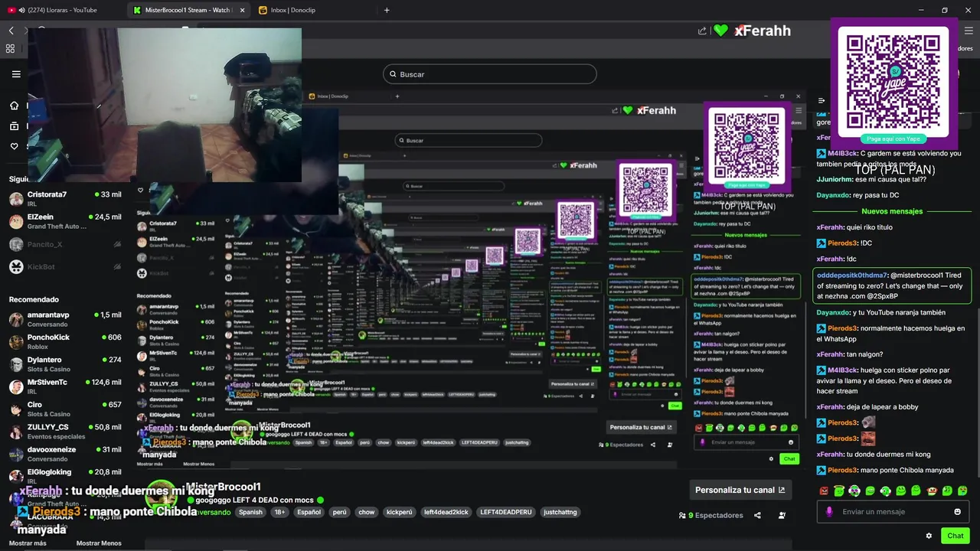The height and width of the screenshot is (551, 980).
Task: Click Dayanxdo username in YouTube naranja message
Action: pos(833,312)
